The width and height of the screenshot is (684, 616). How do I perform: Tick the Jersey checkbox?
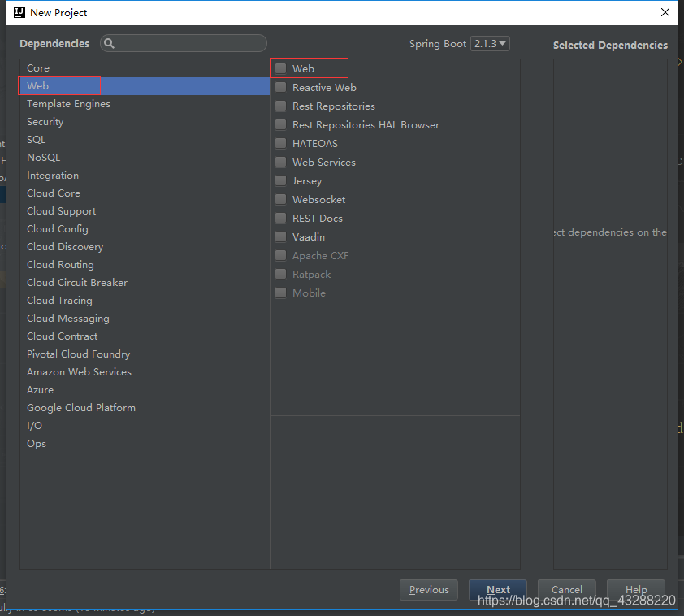(280, 180)
